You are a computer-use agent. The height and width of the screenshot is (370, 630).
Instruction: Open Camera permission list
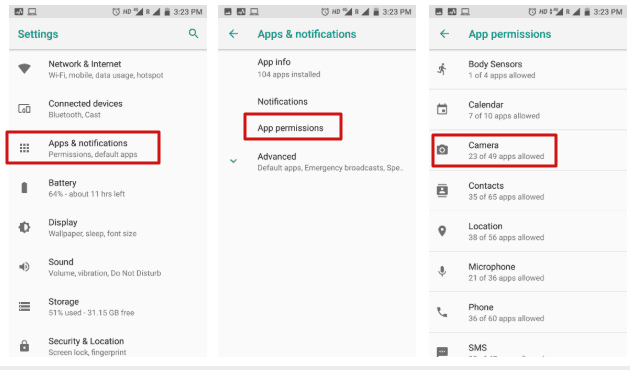click(528, 150)
